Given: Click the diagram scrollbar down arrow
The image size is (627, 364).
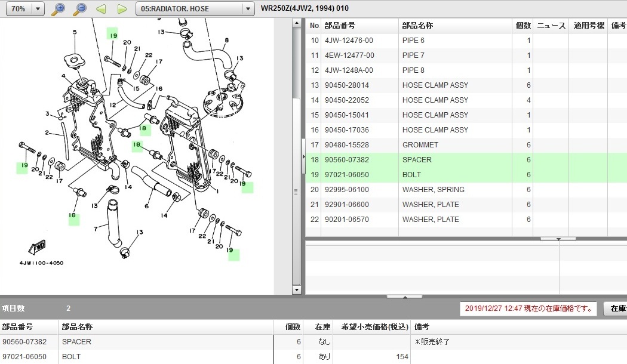Looking at the screenshot, I should (x=296, y=290).
